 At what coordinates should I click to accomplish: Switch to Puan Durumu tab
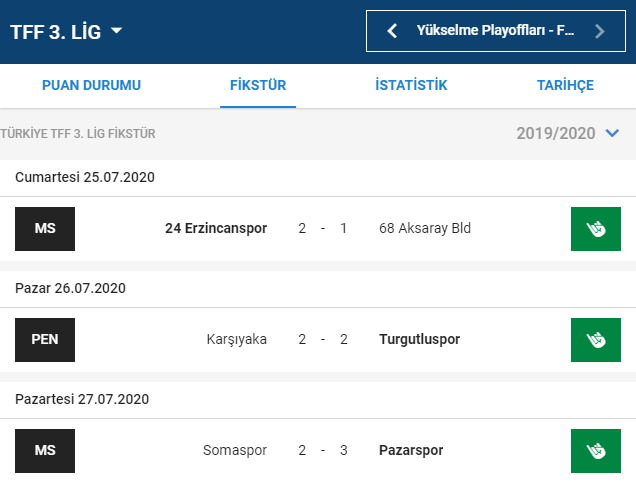[x=91, y=85]
